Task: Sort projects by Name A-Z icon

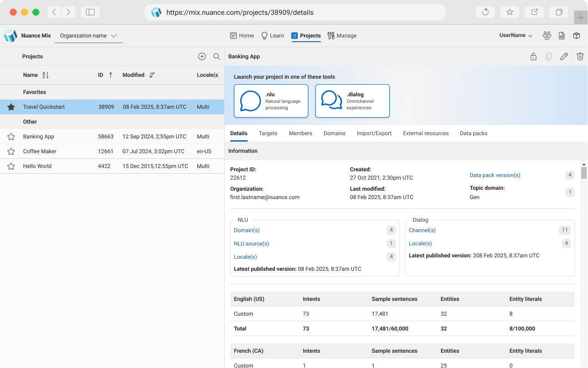Action: pyautogui.click(x=45, y=75)
